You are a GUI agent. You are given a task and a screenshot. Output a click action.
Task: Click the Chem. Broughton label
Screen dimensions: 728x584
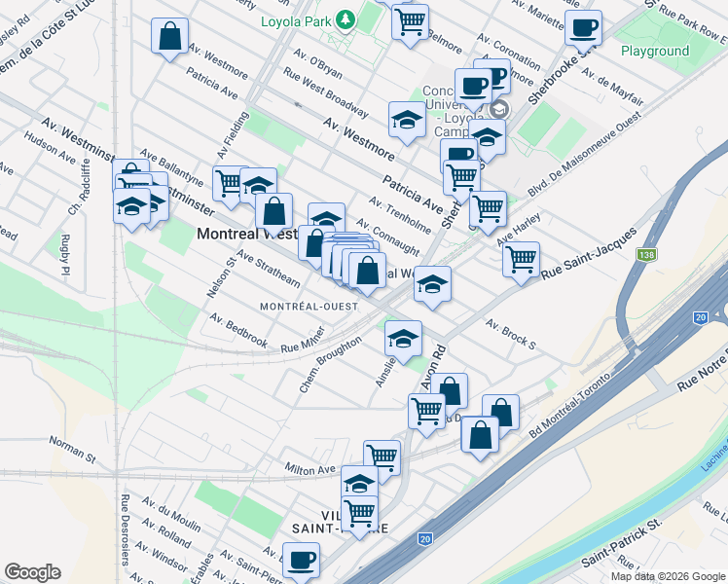coord(330,364)
